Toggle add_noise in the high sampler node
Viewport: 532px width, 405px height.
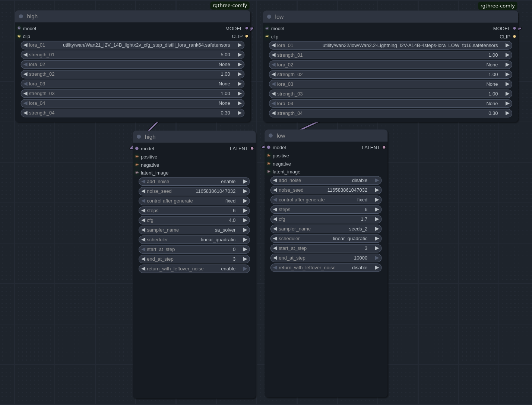(x=194, y=181)
